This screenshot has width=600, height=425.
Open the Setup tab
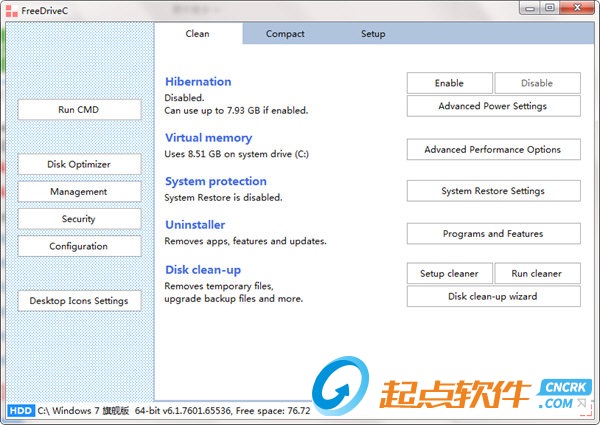click(373, 34)
